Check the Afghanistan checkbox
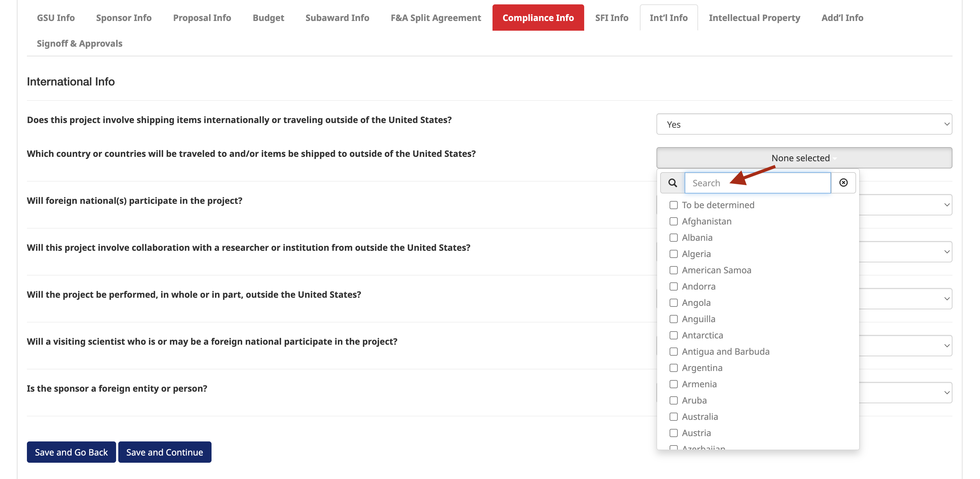 pyautogui.click(x=673, y=221)
